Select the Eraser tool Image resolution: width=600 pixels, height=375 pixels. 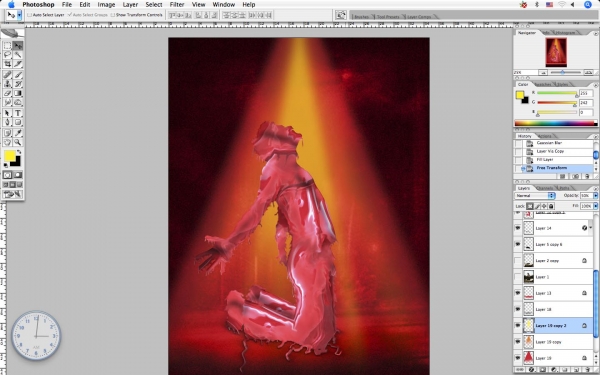coord(7,93)
